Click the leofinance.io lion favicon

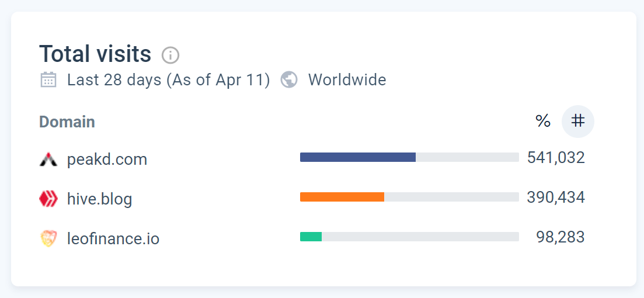click(48, 238)
